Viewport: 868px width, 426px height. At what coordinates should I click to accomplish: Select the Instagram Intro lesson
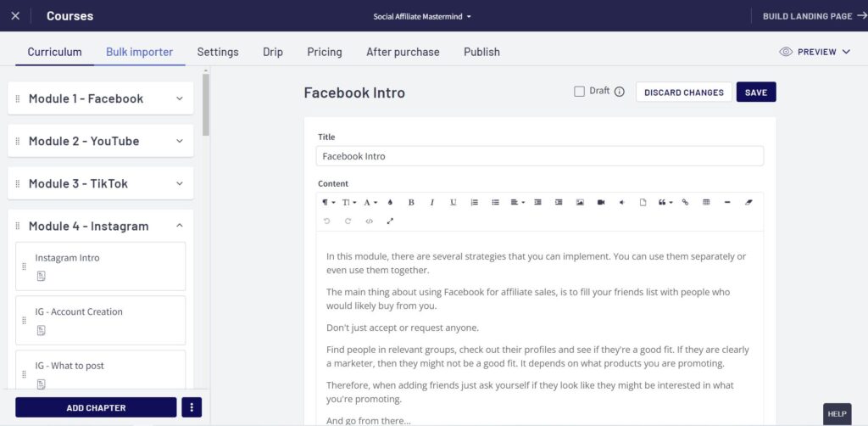[100, 266]
